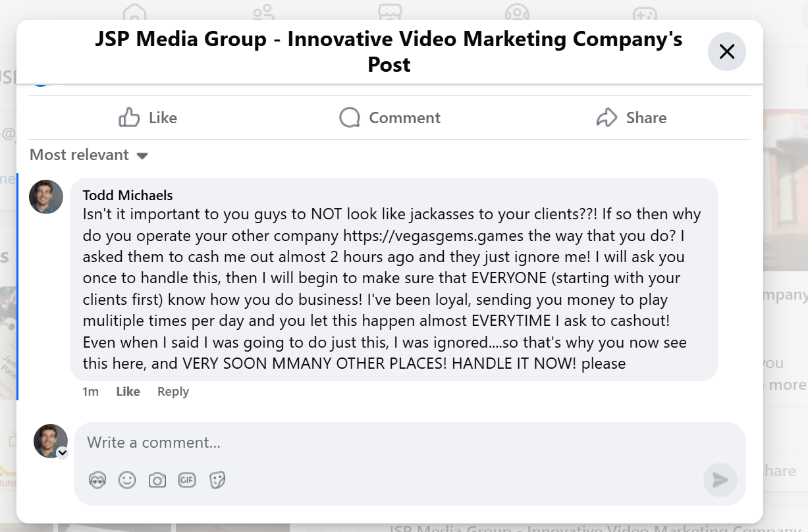The height and width of the screenshot is (532, 808).
Task: Close the post dialog with the X button
Action: (x=726, y=51)
